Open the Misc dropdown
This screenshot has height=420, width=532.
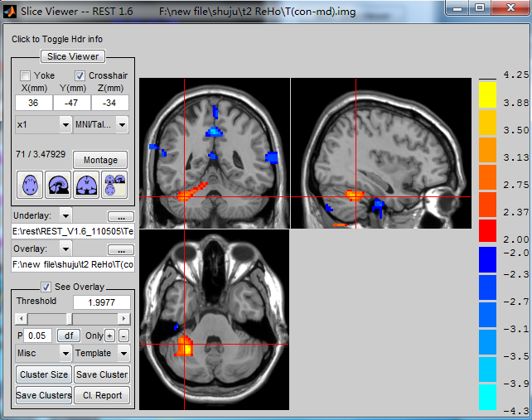[43, 354]
